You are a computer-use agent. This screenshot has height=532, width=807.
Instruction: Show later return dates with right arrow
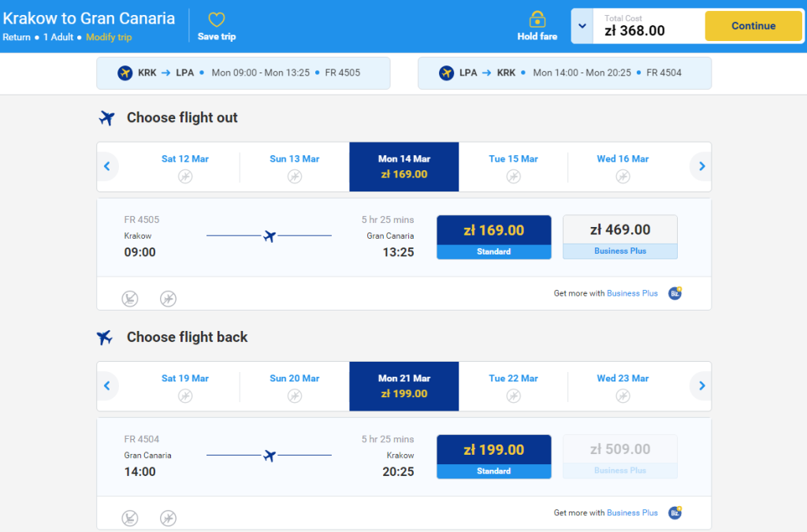click(x=701, y=385)
